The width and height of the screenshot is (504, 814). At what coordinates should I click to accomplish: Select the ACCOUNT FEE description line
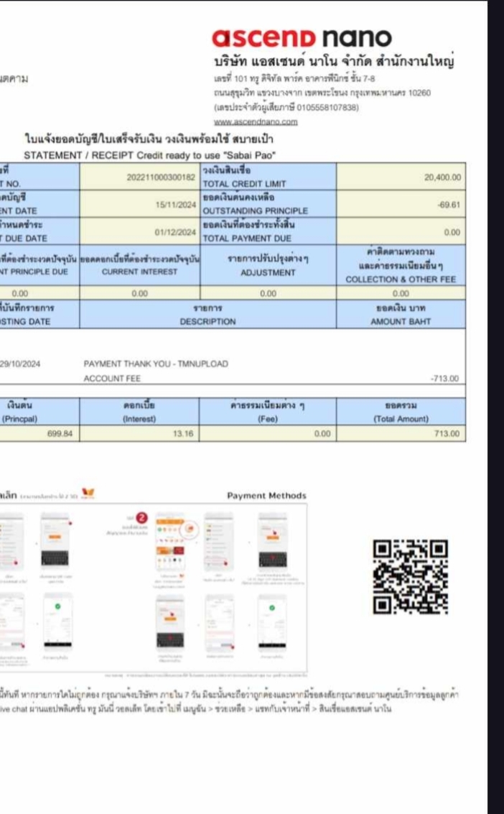click(x=112, y=379)
